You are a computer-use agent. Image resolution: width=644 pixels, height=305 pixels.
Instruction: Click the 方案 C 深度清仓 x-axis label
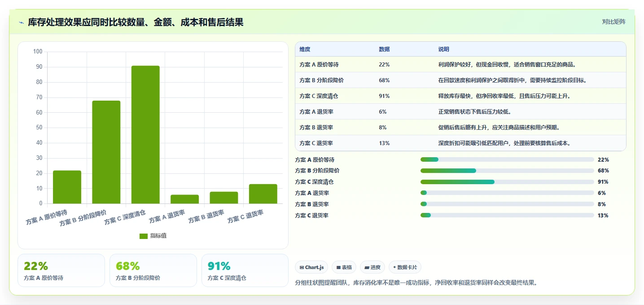coord(125,217)
